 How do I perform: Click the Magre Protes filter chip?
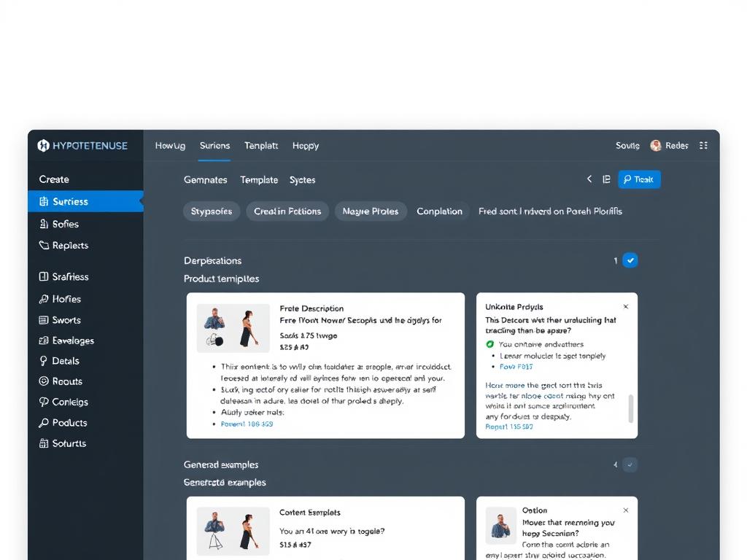pyautogui.click(x=370, y=211)
